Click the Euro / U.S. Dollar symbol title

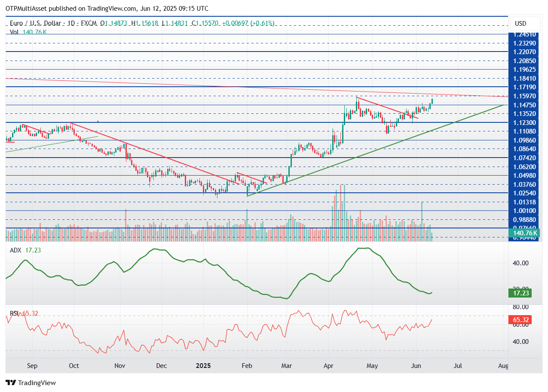pyautogui.click(x=37, y=24)
